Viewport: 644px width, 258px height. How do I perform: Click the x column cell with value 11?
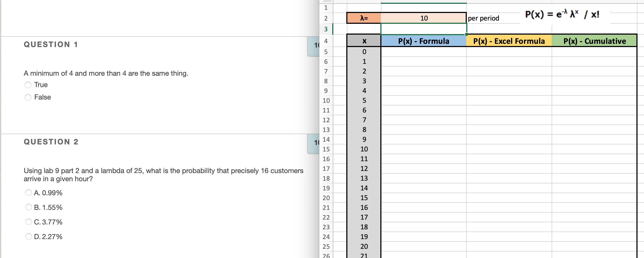(x=364, y=159)
